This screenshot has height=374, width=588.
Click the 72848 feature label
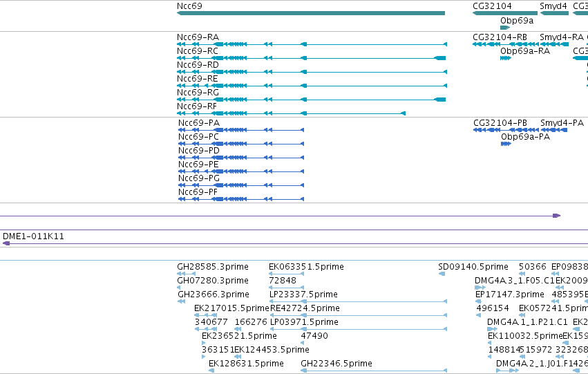pos(283,281)
